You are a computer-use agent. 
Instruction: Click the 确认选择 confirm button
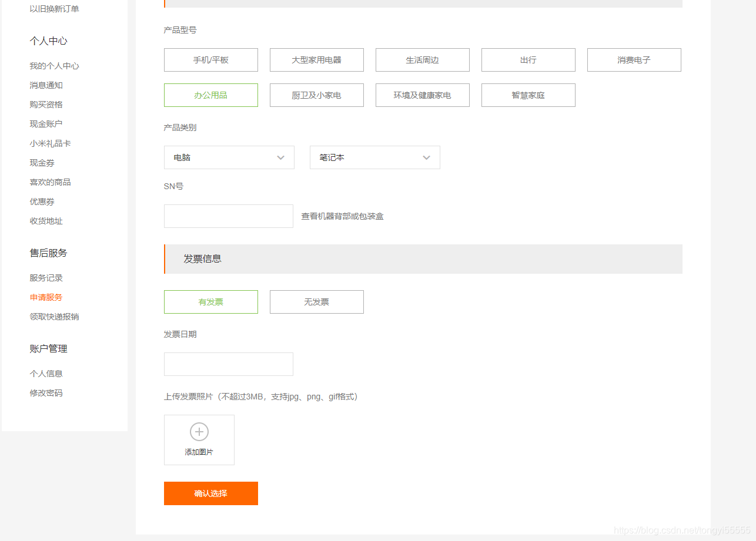coord(210,493)
